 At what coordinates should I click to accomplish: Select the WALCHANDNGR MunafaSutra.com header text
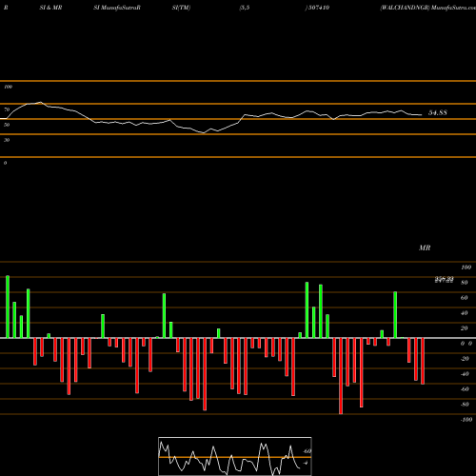pos(427,8)
